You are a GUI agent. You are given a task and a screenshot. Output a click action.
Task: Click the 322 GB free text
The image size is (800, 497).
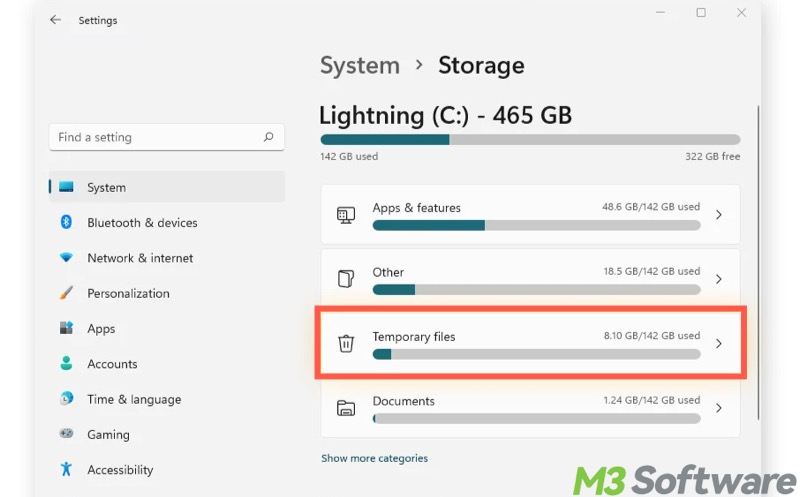[x=712, y=156]
